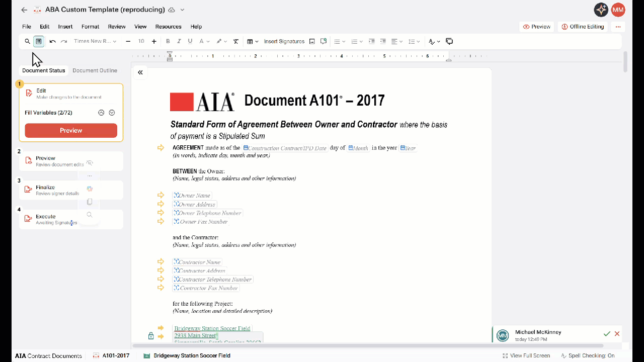Image resolution: width=644 pixels, height=362 pixels.
Task: Increase font size with the plus button
Action: coord(154,41)
